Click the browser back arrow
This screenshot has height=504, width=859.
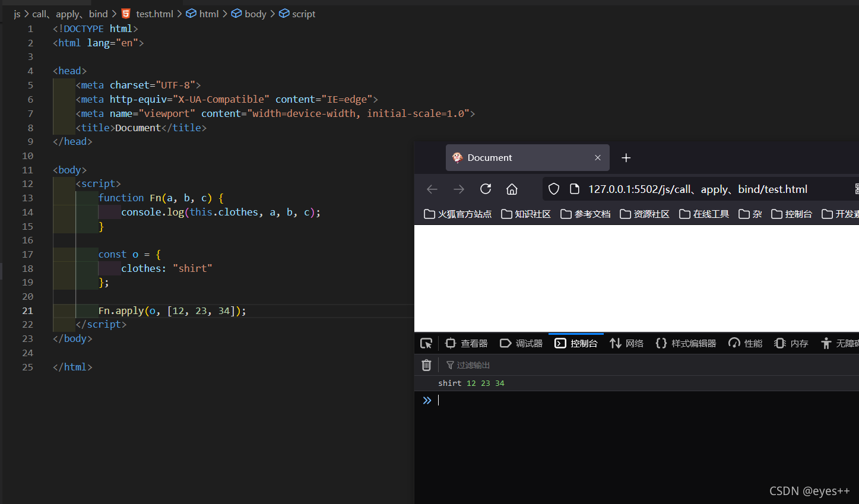[432, 189]
